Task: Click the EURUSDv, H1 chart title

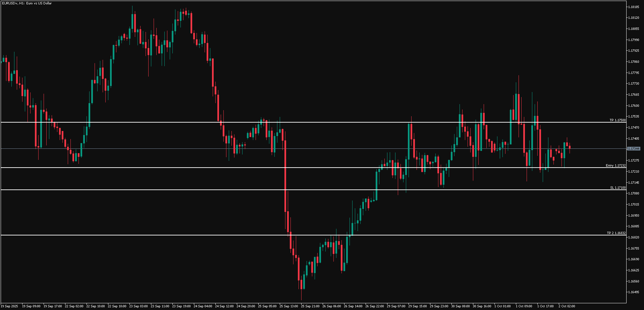Action: [x=27, y=3]
